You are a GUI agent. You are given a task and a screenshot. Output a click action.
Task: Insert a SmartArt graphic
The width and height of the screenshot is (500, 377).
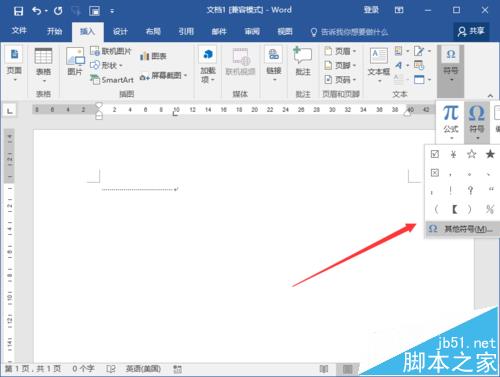[x=112, y=80]
